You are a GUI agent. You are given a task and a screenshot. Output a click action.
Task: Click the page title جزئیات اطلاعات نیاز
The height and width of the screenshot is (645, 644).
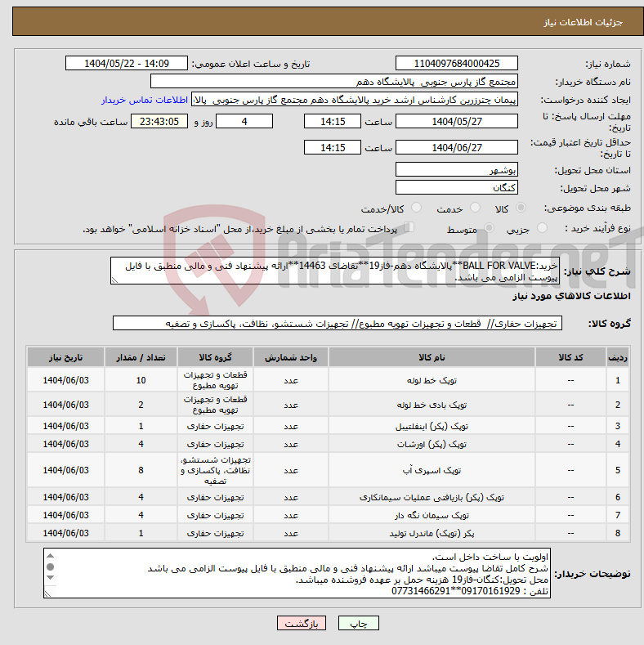tap(584, 22)
